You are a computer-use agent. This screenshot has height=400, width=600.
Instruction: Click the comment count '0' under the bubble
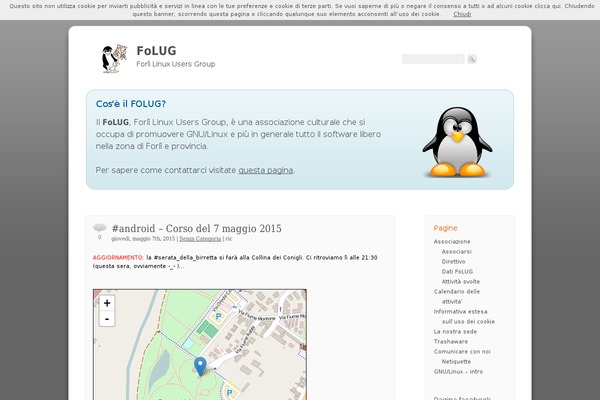(99, 237)
